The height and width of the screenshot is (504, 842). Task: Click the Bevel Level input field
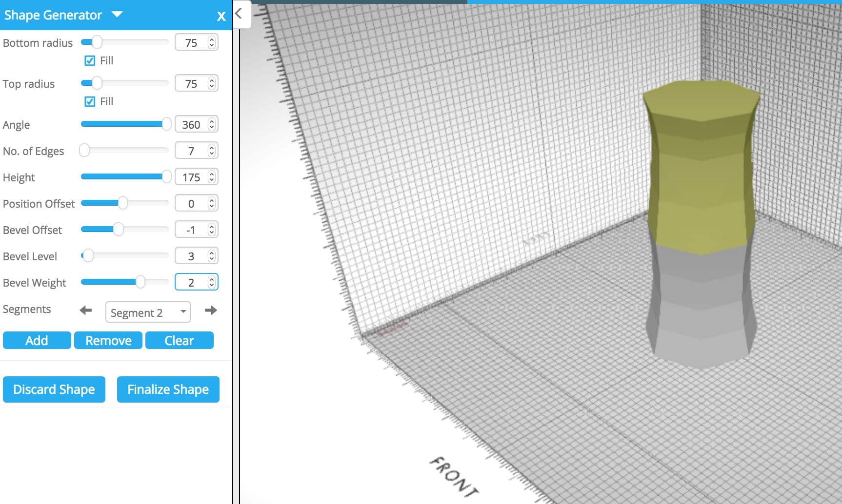point(191,256)
